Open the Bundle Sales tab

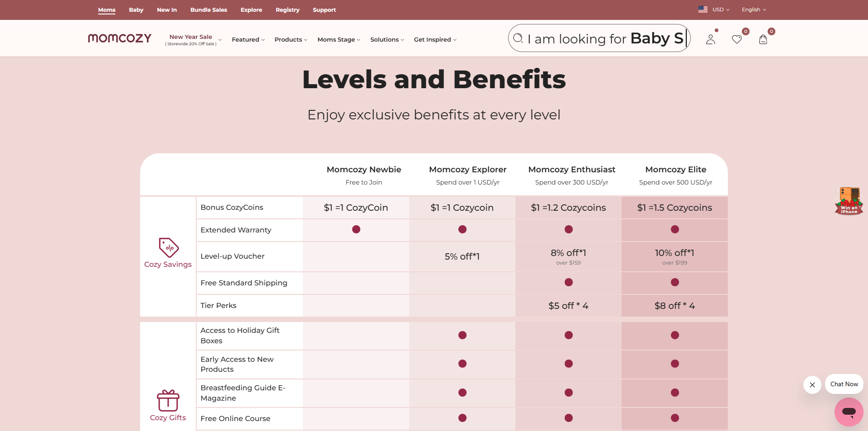208,10
